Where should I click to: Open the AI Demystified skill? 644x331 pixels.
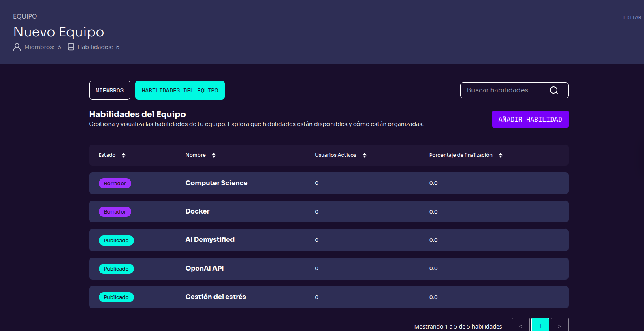pyautogui.click(x=210, y=240)
